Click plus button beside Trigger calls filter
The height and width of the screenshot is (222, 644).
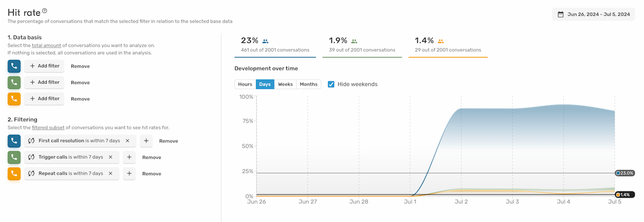pos(129,157)
